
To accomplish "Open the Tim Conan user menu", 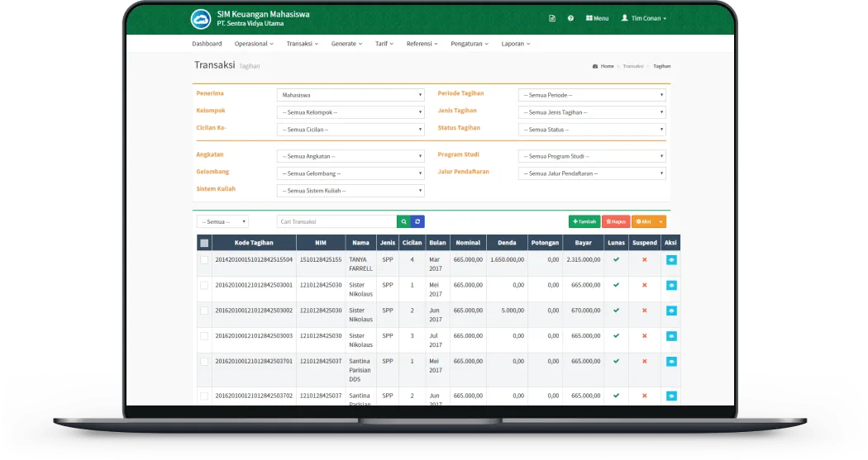I will point(643,18).
